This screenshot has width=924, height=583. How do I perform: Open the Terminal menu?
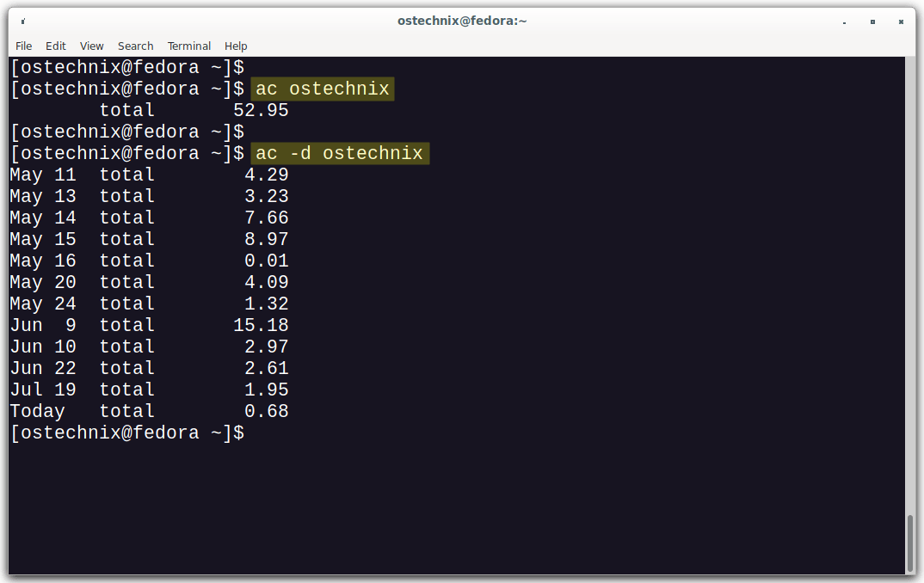click(x=189, y=46)
